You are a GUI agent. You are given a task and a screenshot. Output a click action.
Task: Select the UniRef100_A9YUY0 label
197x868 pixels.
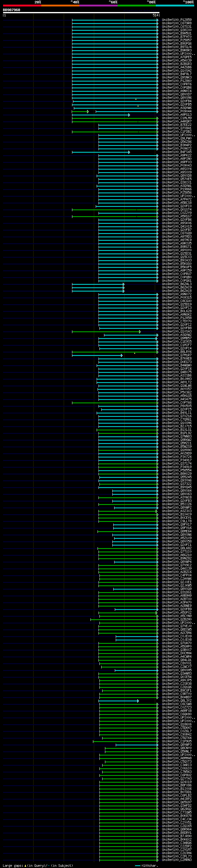(x=177, y=250)
